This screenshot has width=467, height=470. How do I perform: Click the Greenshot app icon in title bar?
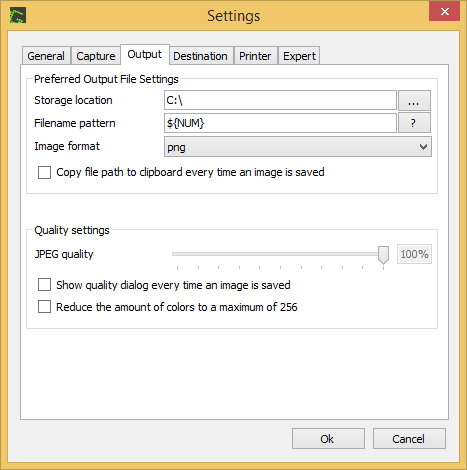coord(18,16)
